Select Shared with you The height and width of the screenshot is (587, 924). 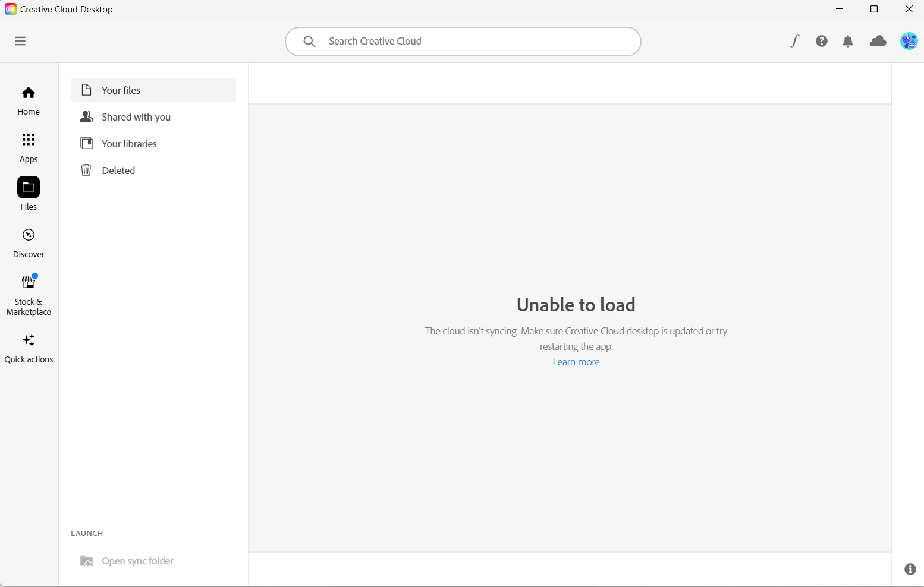[153, 117]
